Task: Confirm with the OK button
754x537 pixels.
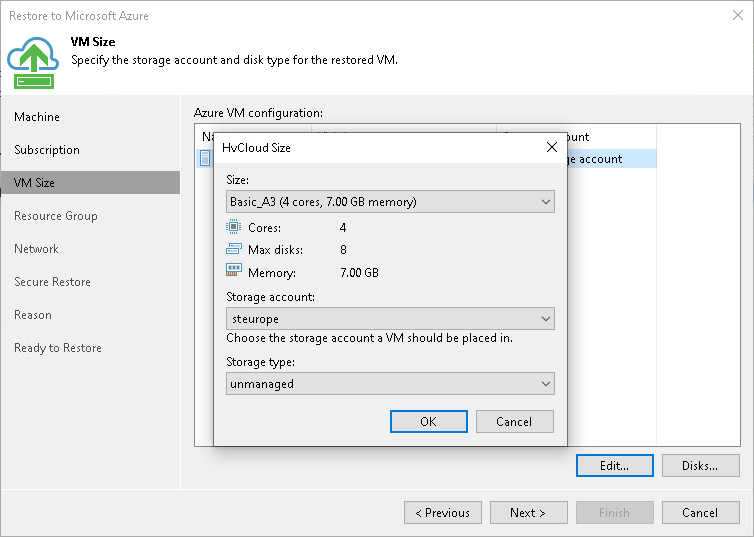Action: 428,421
